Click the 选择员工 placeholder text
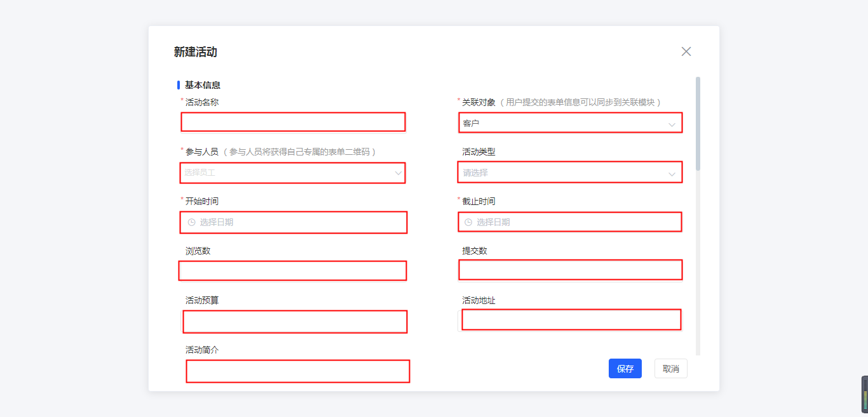The width and height of the screenshot is (868, 417). (x=200, y=173)
